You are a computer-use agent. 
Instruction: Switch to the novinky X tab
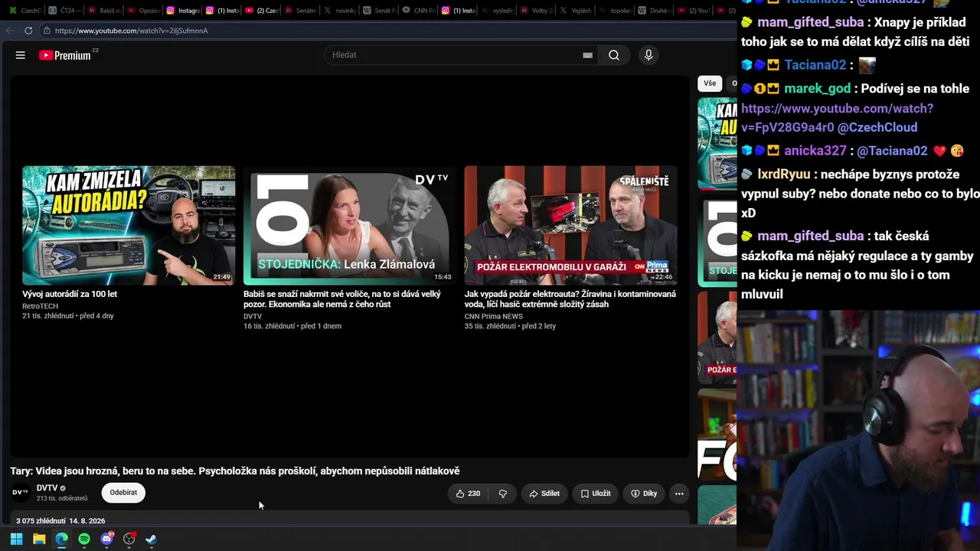(x=339, y=11)
